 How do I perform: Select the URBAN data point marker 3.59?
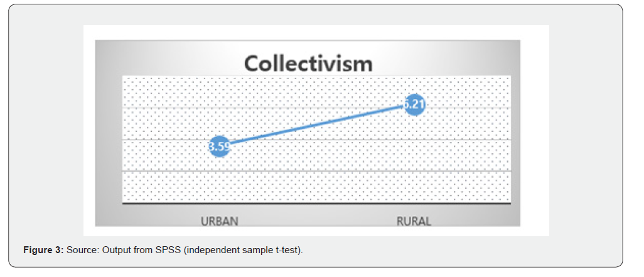[x=219, y=147]
